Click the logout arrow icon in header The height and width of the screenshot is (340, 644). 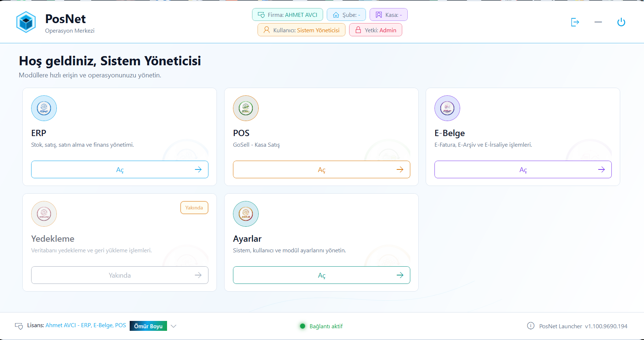pos(575,22)
